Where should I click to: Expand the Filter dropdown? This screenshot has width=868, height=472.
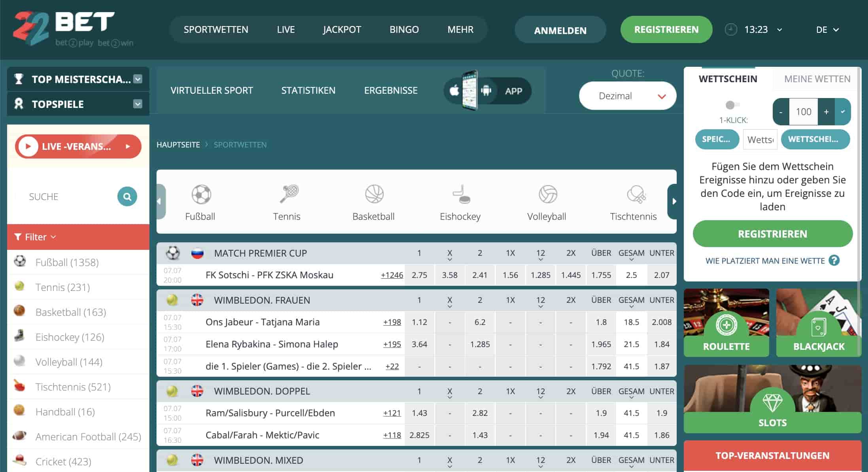tap(36, 237)
